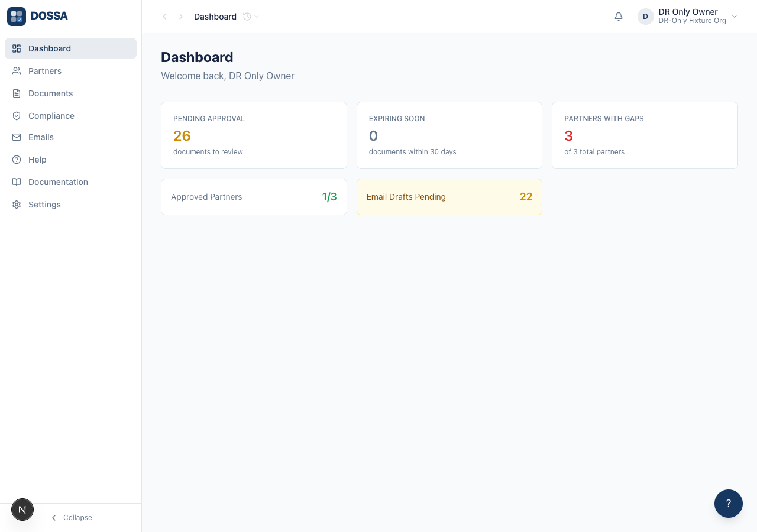Viewport: 757px width, 532px height.
Task: Click the expiring soon count 0
Action: (x=373, y=136)
